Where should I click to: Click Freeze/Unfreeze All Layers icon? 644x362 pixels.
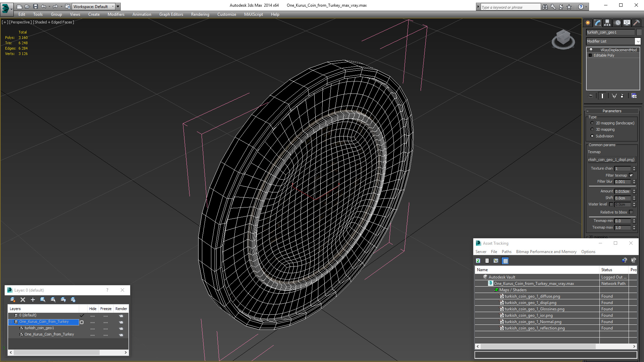tap(73, 300)
